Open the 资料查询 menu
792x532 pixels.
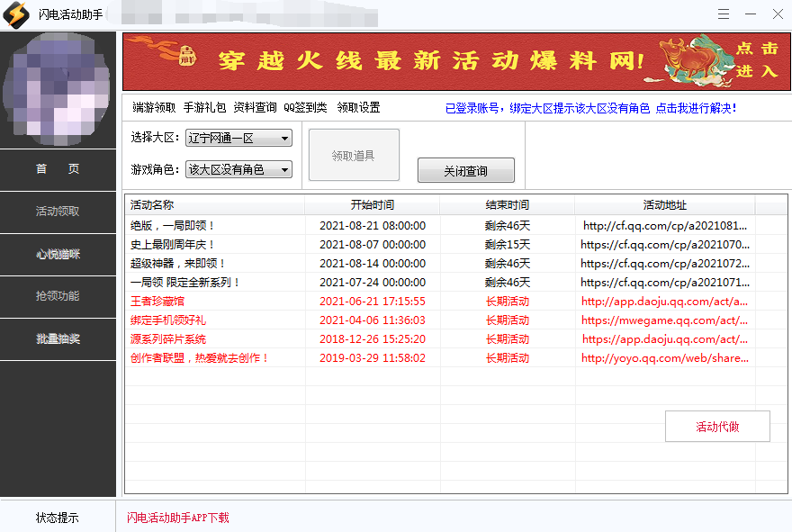255,108
